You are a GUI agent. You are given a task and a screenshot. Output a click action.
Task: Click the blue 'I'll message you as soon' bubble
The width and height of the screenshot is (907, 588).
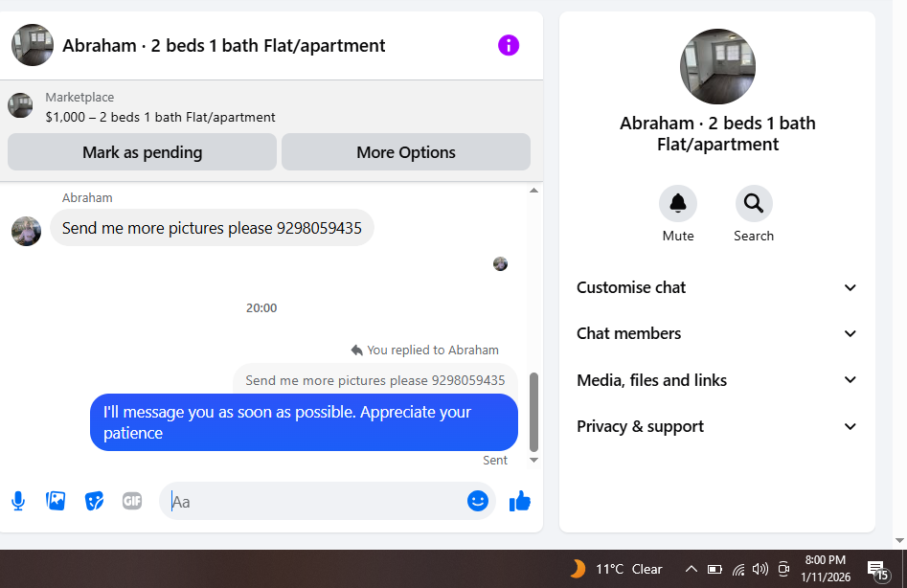point(304,422)
